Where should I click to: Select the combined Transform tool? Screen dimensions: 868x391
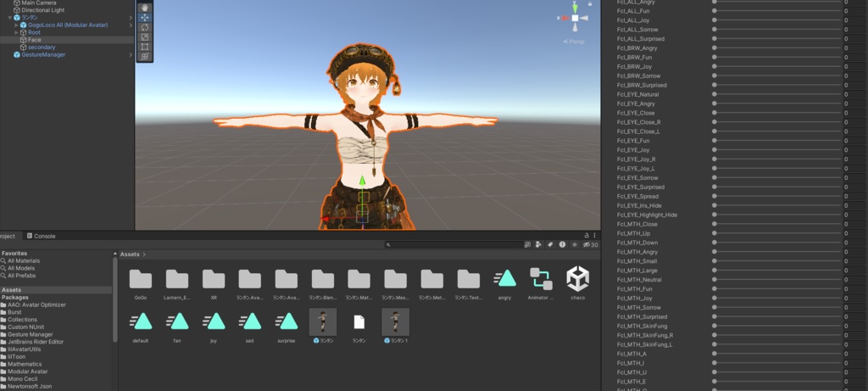(x=144, y=57)
